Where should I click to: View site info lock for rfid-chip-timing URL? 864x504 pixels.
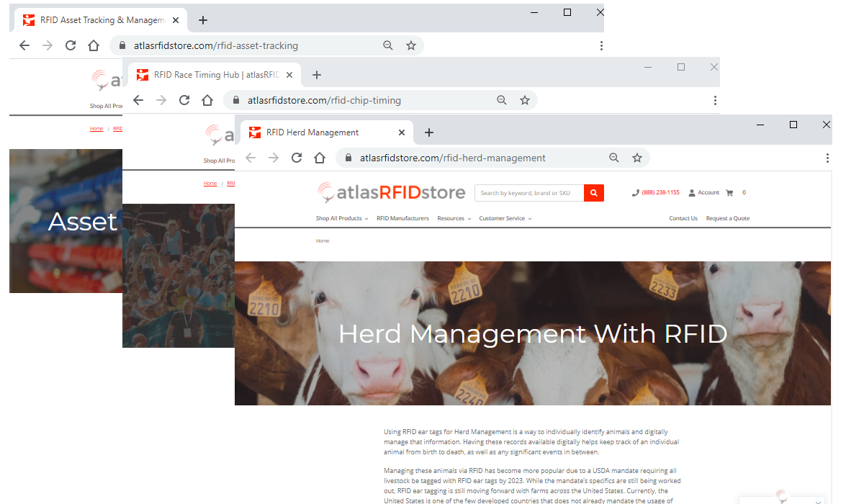click(237, 100)
